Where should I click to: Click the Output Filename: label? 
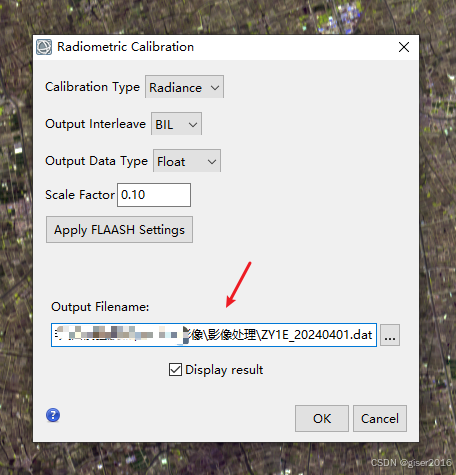tap(100, 307)
